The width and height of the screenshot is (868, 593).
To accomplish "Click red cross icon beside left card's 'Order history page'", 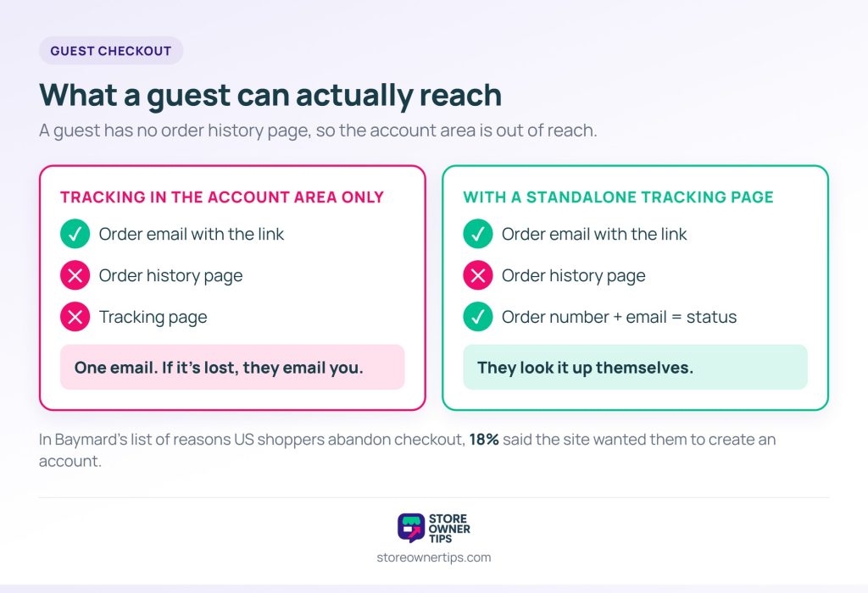I will tap(75, 275).
